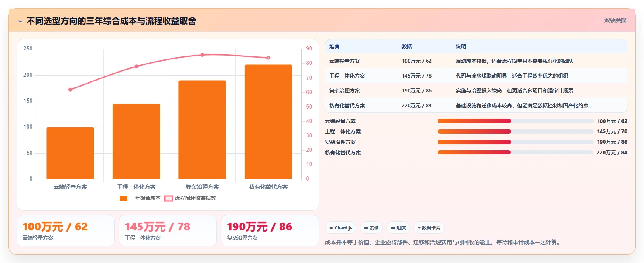This screenshot has width=644, height=263.
Task: Click the line point above 工程一体化方案
Action: [136, 67]
